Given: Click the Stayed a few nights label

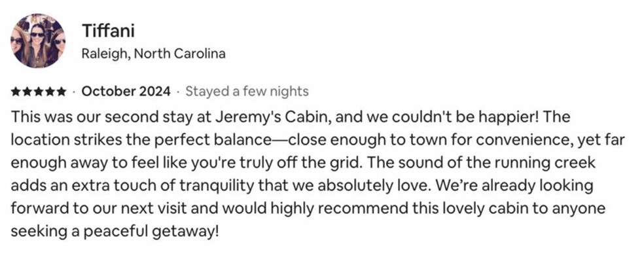Looking at the screenshot, I should pos(247,91).
